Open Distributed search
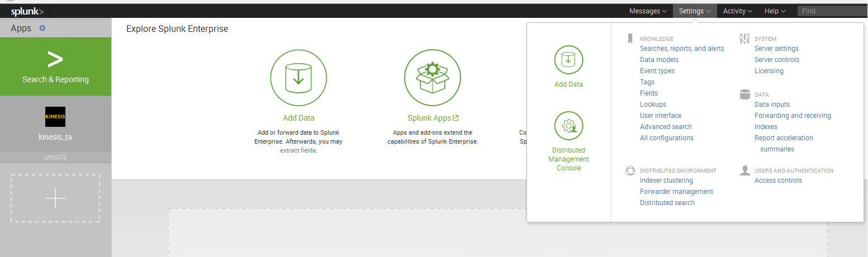Screen dimensions: 868x257 click(667, 203)
